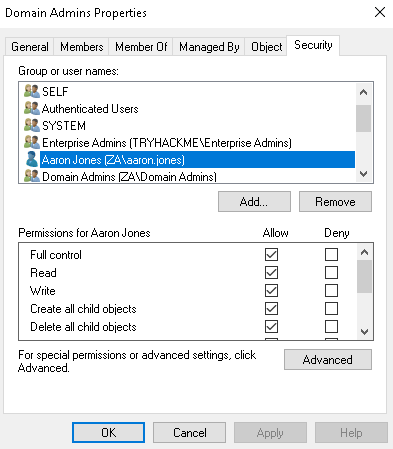Click permissions list scroll down arrow

point(364,332)
